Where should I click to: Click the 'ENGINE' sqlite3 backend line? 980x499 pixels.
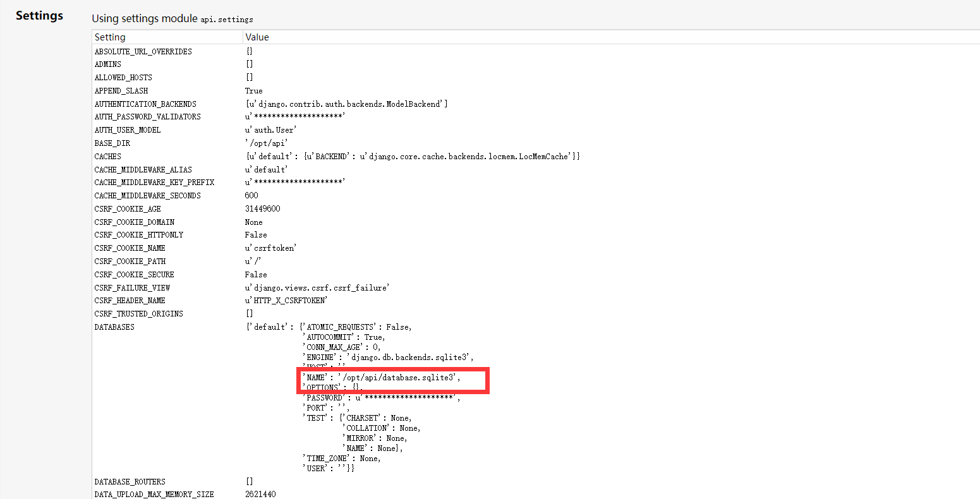[x=388, y=358]
